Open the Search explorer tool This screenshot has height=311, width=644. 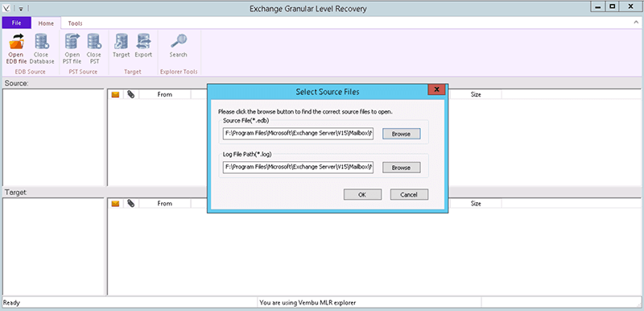[178, 46]
